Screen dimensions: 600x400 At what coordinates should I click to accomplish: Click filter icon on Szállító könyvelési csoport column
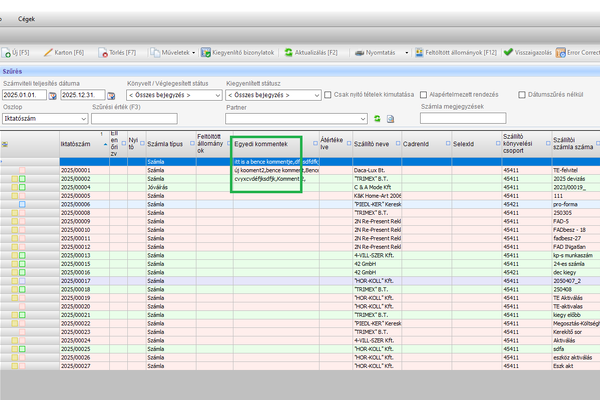point(548,143)
